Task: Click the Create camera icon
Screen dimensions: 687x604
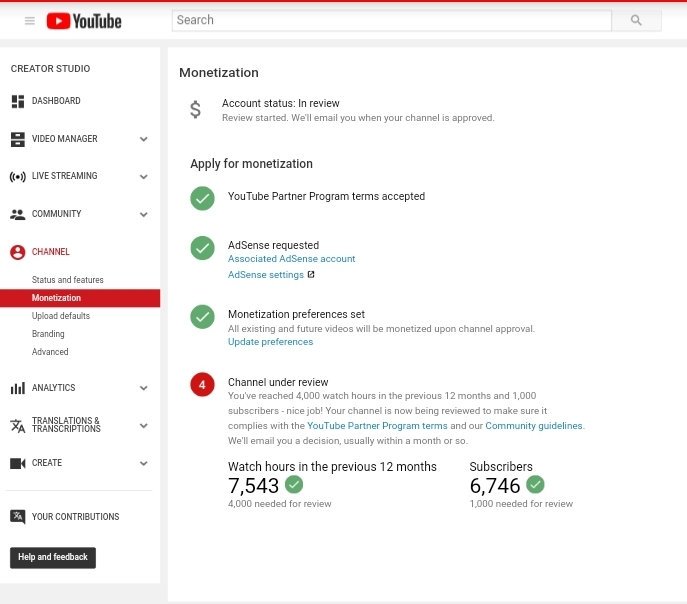Action: [18, 463]
